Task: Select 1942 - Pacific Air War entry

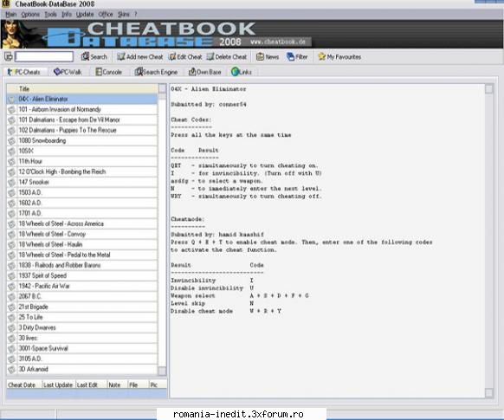Action: point(82,286)
